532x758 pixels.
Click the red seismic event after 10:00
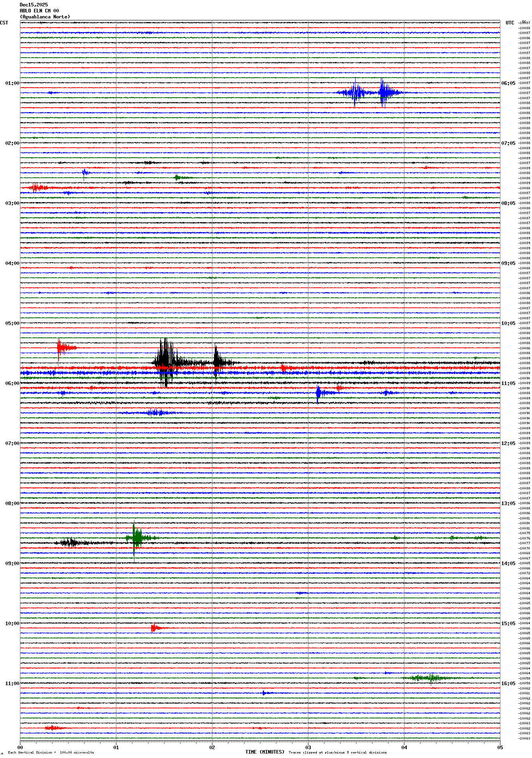(x=154, y=628)
